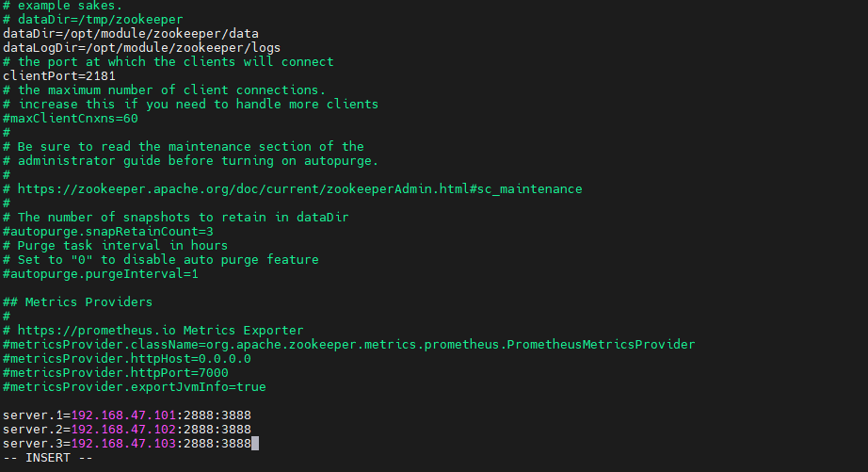Click the "-- INSERT --" mode indicator
Viewport: 868px width, 472px height.
47,458
